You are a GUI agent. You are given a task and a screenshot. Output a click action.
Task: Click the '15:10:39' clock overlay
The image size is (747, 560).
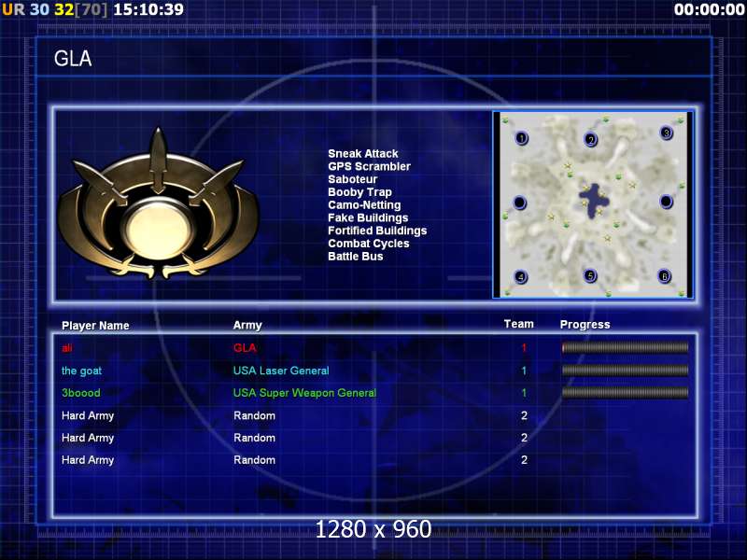(148, 9)
